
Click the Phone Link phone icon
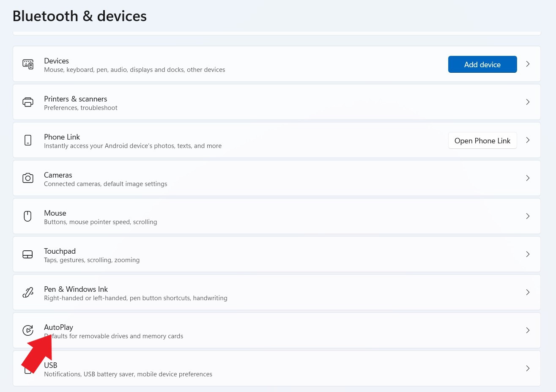[28, 140]
